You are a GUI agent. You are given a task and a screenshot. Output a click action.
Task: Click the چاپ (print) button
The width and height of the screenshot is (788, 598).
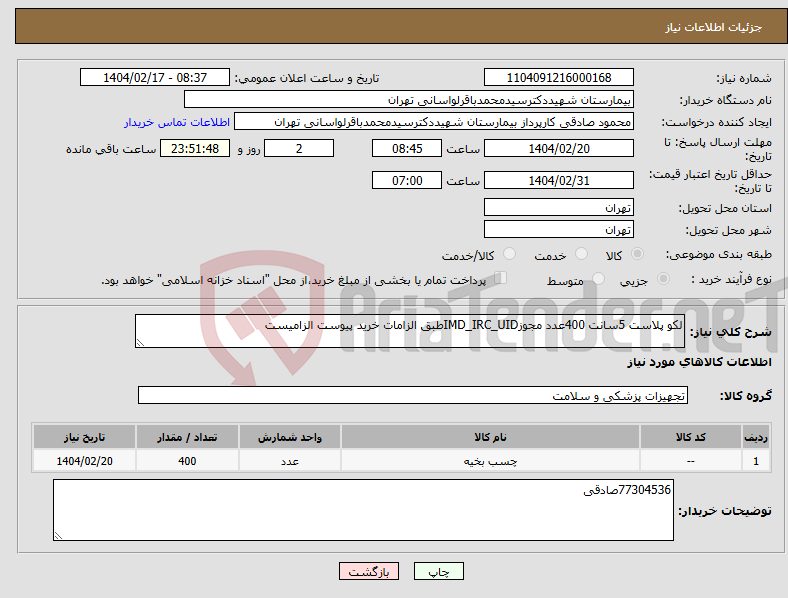[x=438, y=571]
